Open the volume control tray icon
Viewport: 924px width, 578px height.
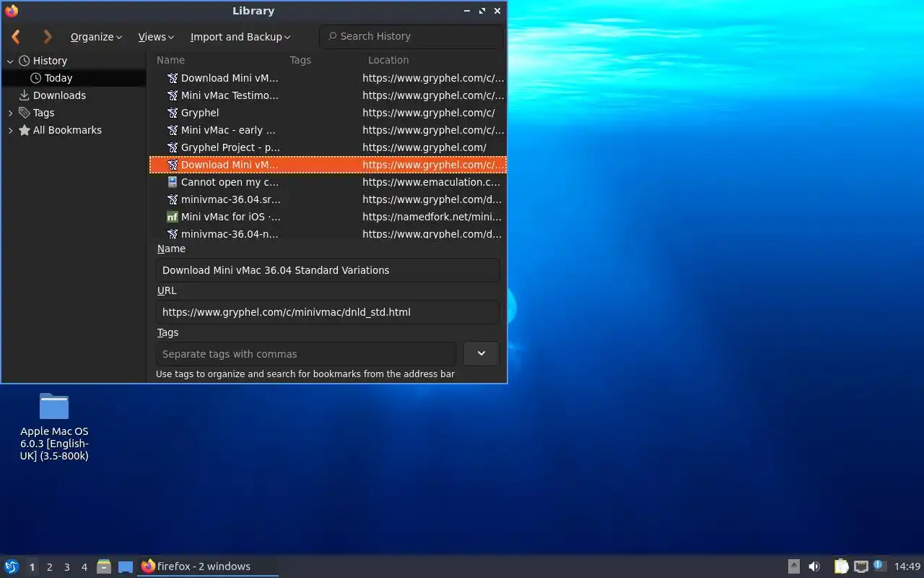pos(814,566)
